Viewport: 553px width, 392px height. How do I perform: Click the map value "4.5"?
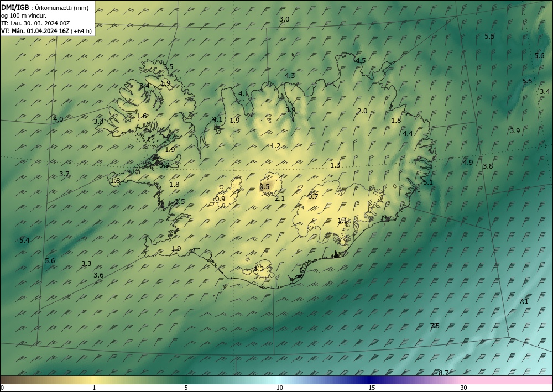pyautogui.click(x=361, y=61)
